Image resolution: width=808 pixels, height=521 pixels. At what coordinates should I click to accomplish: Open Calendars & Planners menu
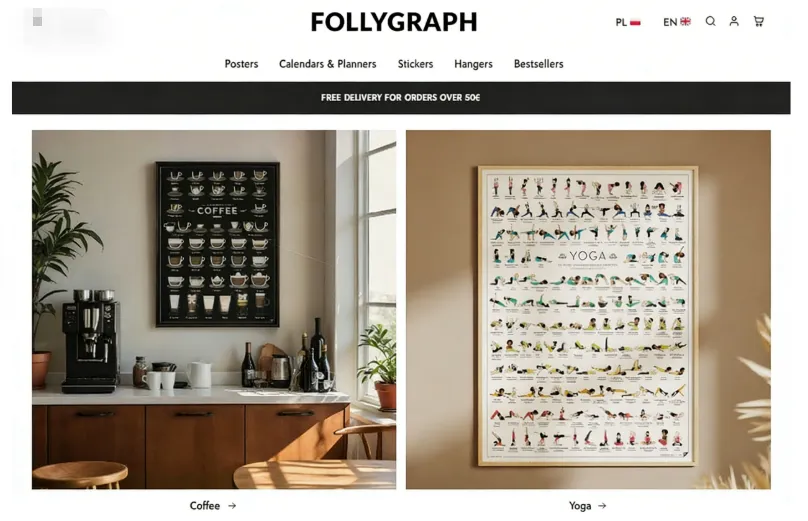(328, 64)
